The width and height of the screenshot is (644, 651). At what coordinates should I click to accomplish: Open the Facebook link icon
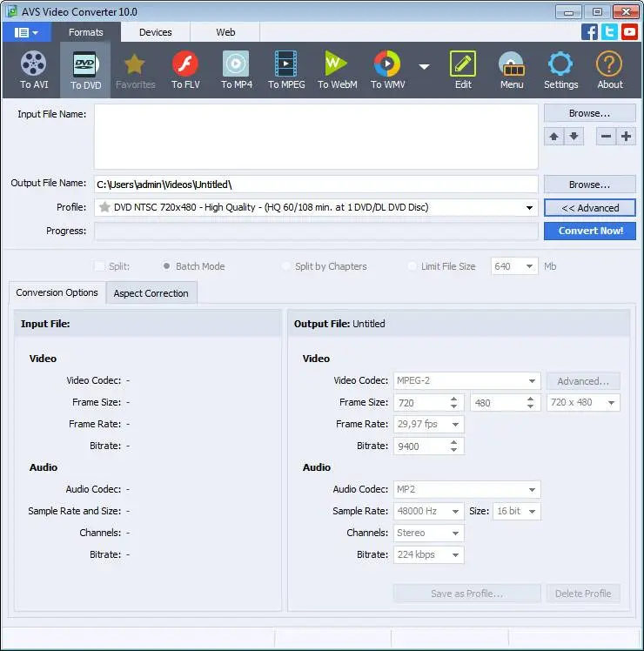[x=589, y=32]
